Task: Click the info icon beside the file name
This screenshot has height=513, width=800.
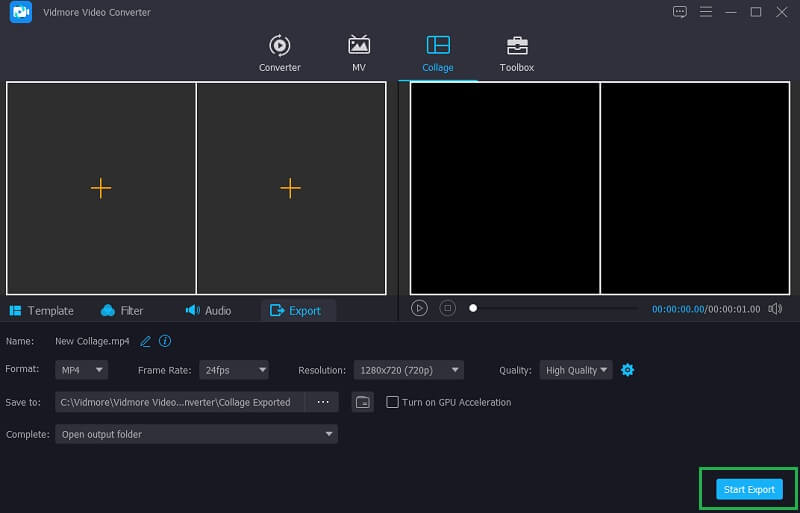Action: coord(165,341)
